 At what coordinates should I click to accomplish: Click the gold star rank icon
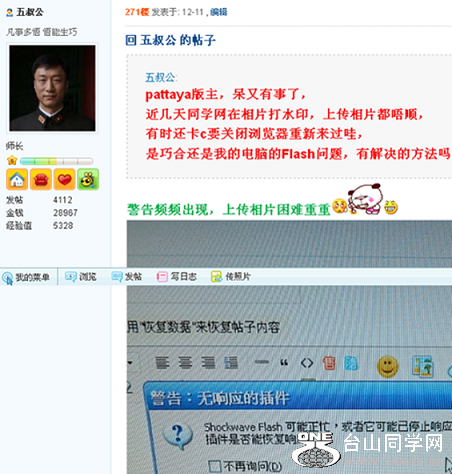12,161
